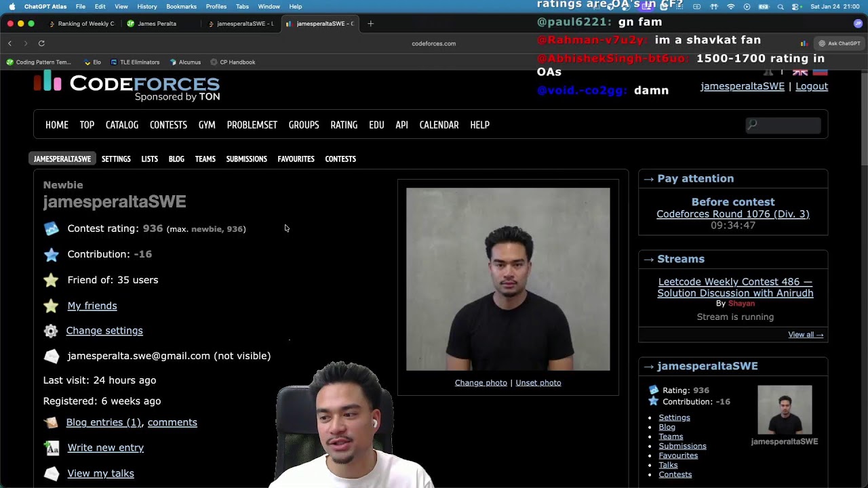
Task: Open the CP Handbook bookmark
Action: point(233,62)
